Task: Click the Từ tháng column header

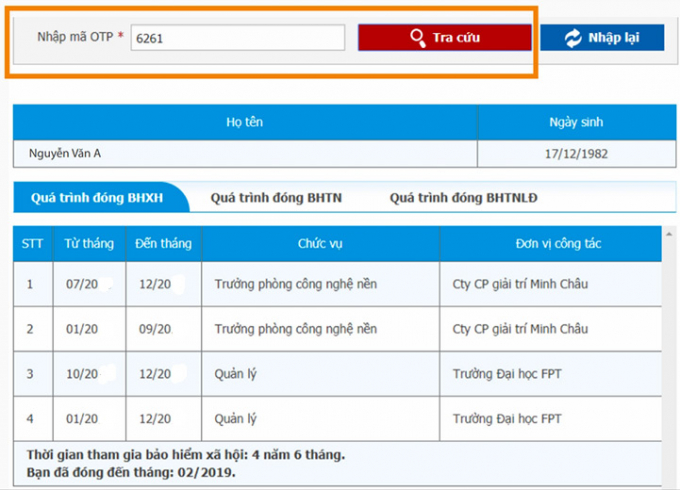Action: (x=89, y=244)
